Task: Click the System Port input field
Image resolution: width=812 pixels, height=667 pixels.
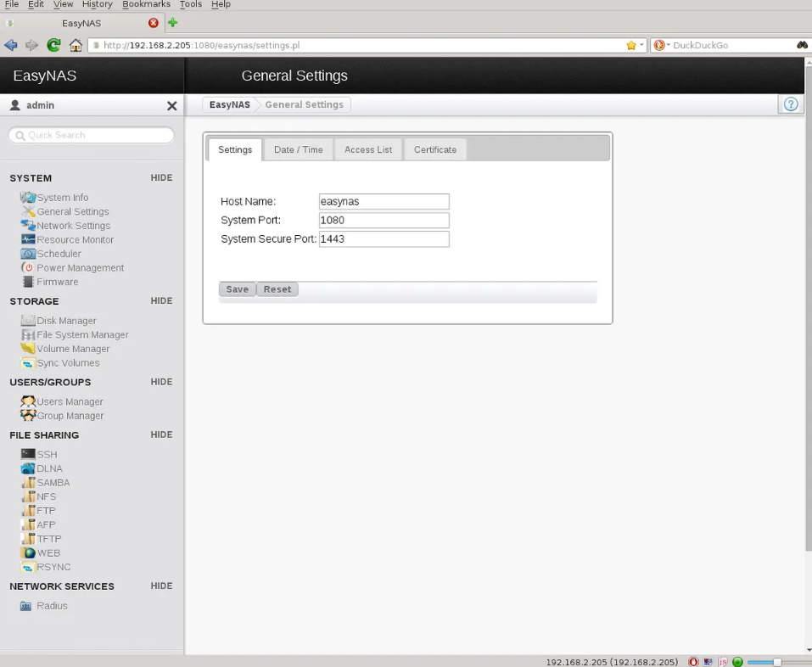Action: click(384, 220)
